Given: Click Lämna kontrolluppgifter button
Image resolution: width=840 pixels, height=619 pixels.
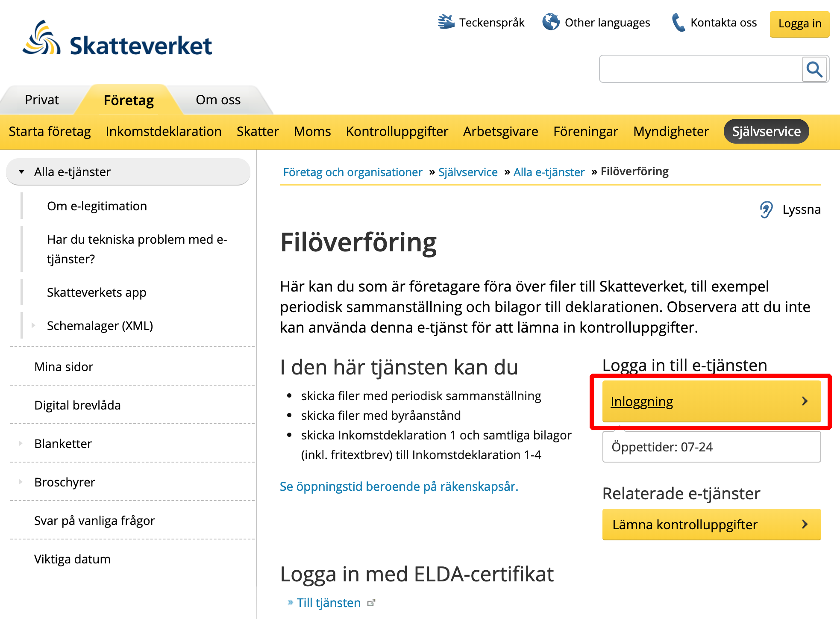Looking at the screenshot, I should coord(712,524).
